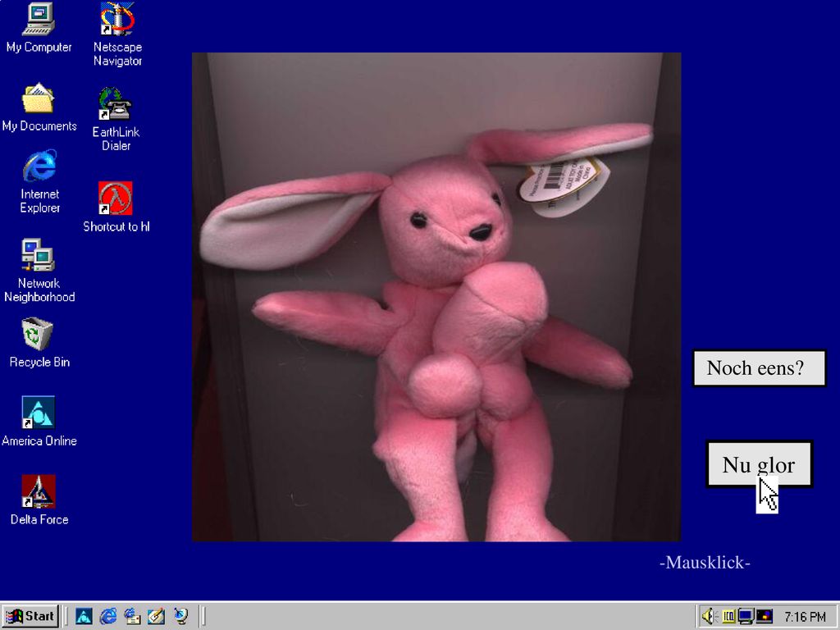Image resolution: width=840 pixels, height=630 pixels.
Task: Launch Internet Explorer from quick launch bar
Action: tap(108, 616)
